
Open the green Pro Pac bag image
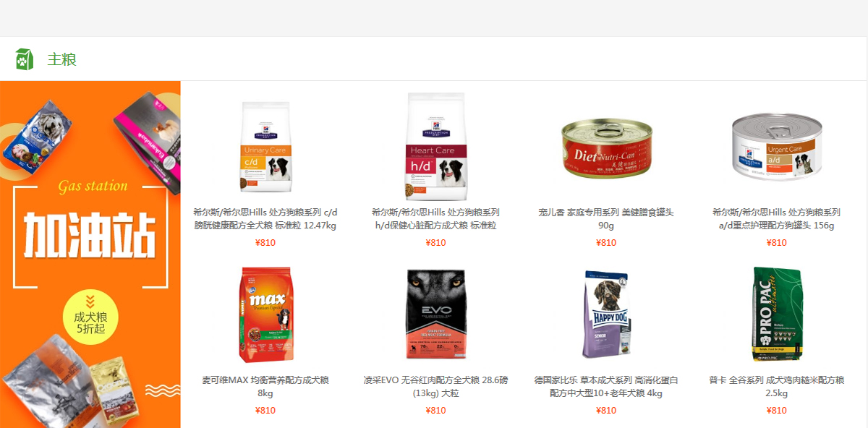coord(777,314)
